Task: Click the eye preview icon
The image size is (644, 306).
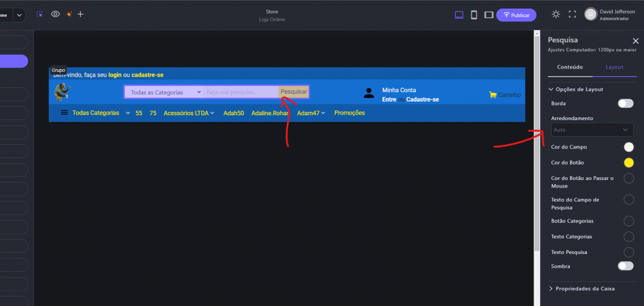Action: 55,14
